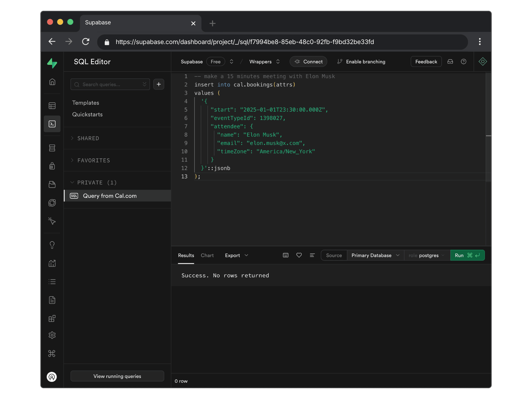Open the Advisors lightbulb sidebar icon
The height and width of the screenshot is (399, 532).
click(52, 245)
